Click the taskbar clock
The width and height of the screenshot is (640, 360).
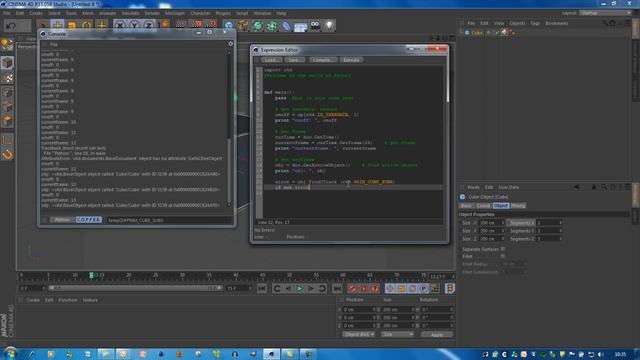(x=620, y=354)
